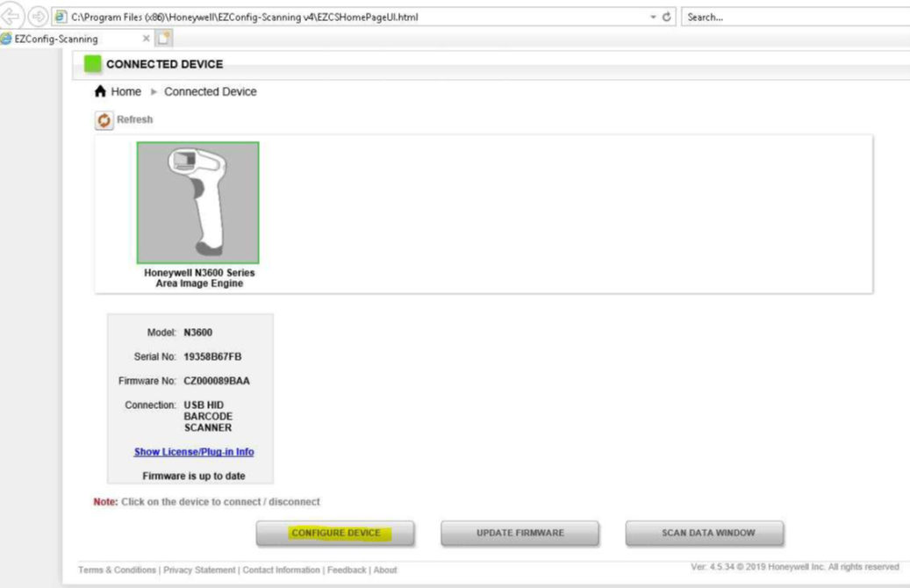Click the Honeywell N3600 Series Area Image Engine caption
This screenshot has width=910, height=588.
[199, 278]
